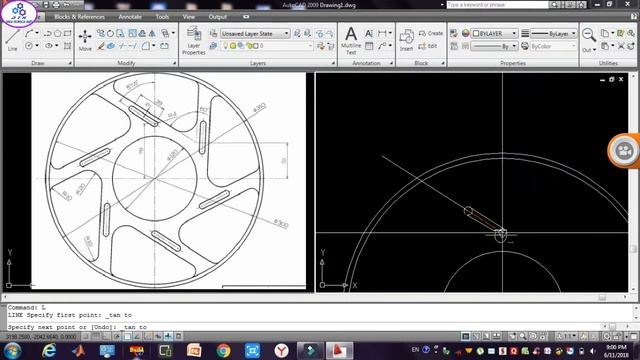Toggle Snap mode in the status bar
Viewport: 640px width, 360px height.
[86, 337]
